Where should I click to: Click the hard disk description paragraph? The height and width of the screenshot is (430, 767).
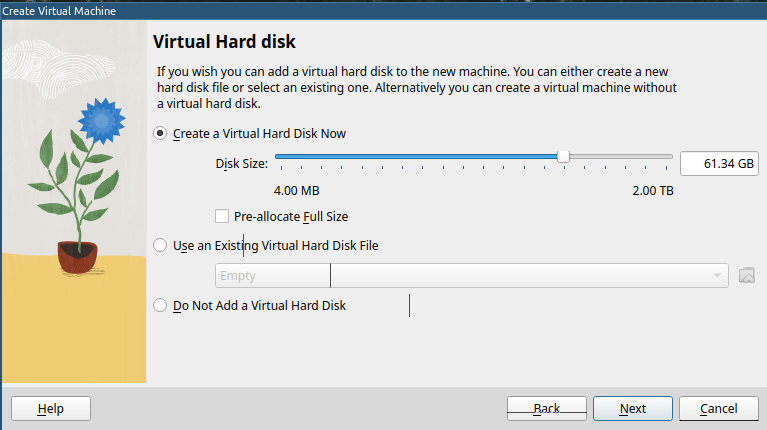pyautogui.click(x=417, y=88)
